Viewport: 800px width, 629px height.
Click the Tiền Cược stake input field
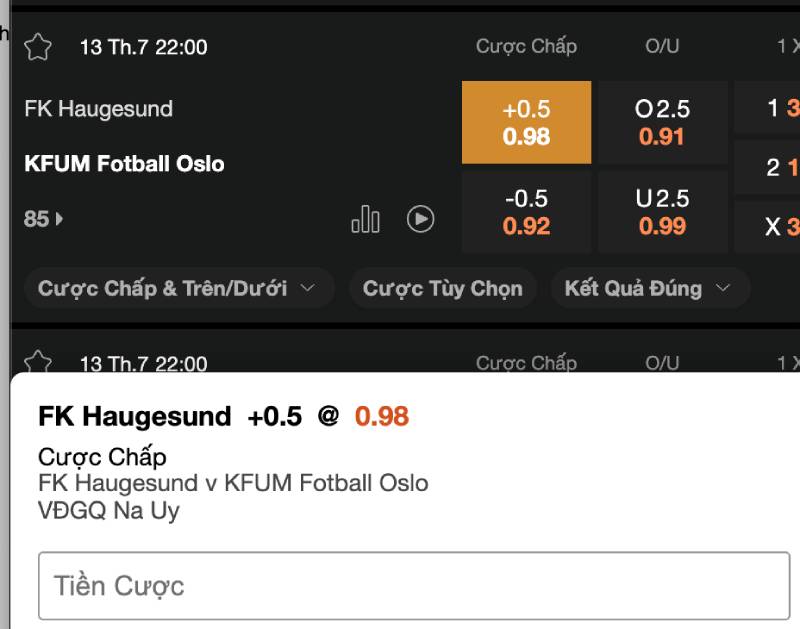[x=414, y=585]
